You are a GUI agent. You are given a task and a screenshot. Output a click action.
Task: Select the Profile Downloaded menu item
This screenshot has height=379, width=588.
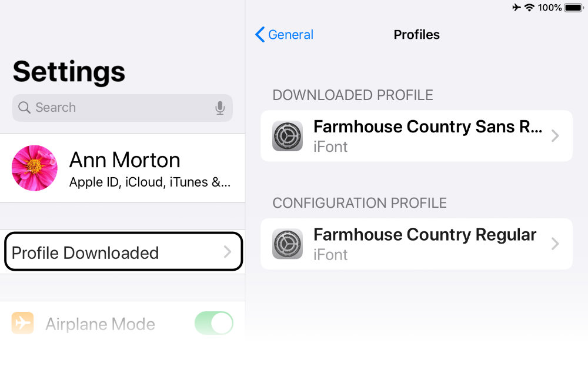(123, 252)
